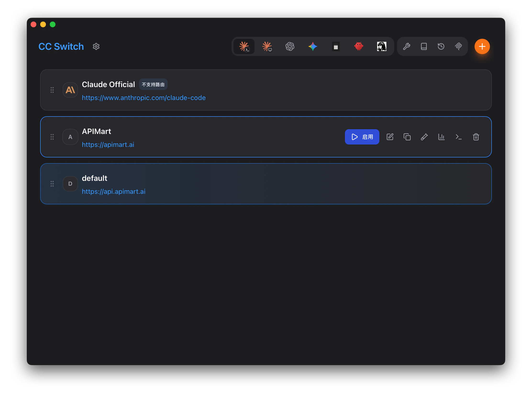
Task: Select the black square app tab
Action: [x=336, y=46]
